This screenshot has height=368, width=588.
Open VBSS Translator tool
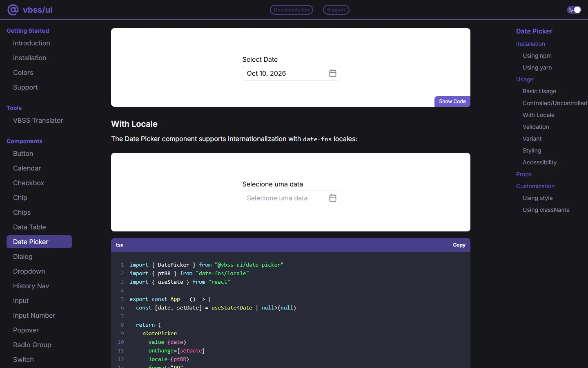(38, 120)
